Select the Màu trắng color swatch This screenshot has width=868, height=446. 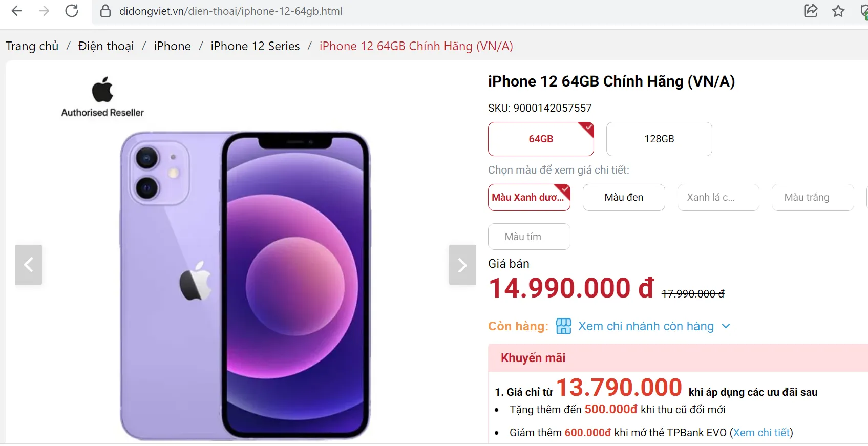click(x=812, y=197)
